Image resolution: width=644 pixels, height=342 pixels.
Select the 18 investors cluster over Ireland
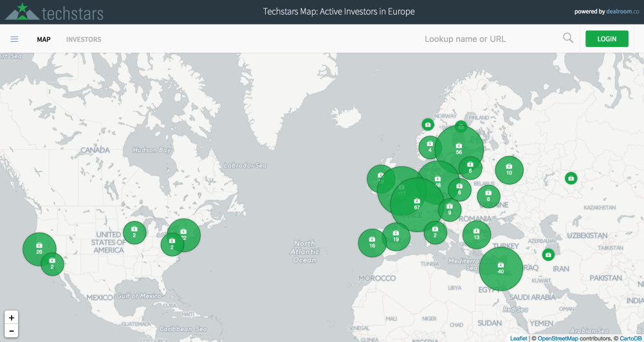point(381,179)
